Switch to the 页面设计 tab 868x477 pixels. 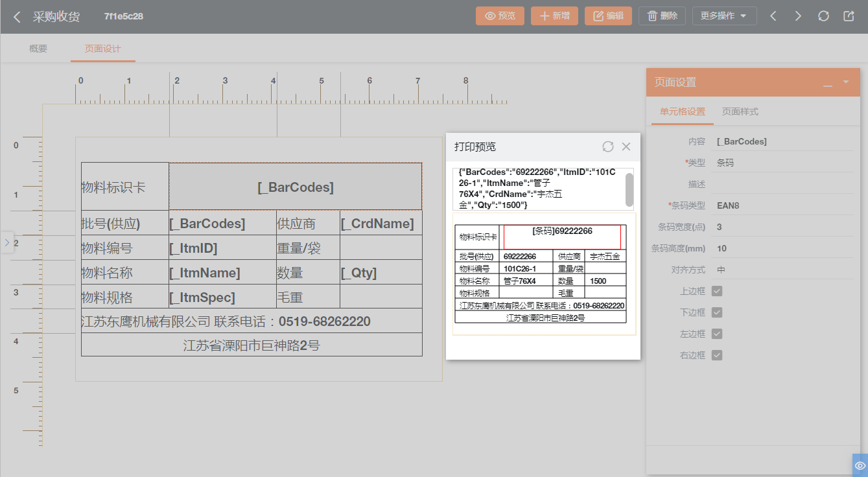click(x=103, y=49)
